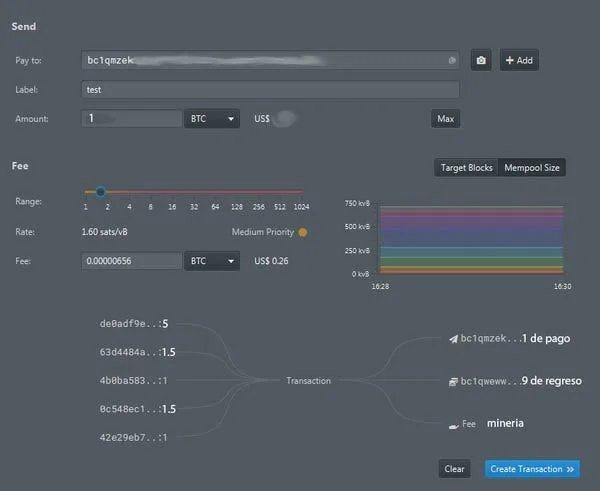Screen dimensions: 600x491
Task: Click the Clear button
Action: 454,469
